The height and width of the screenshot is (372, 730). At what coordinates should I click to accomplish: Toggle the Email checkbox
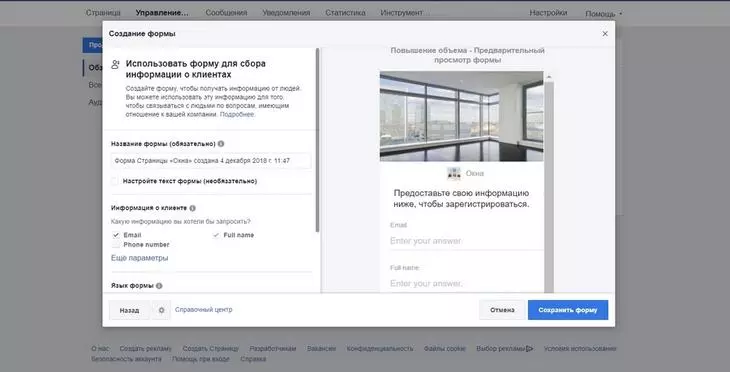tap(115, 235)
